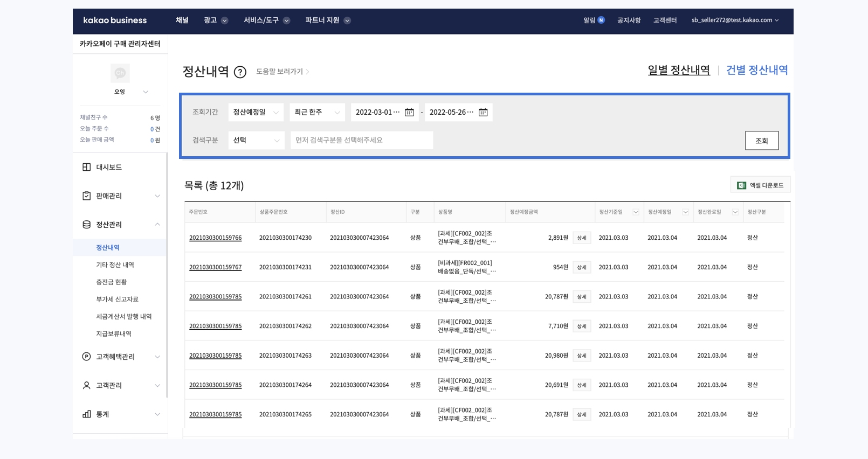Image resolution: width=868 pixels, height=459 pixels.
Task: Open the 도움말 보러가기 help link
Action: coord(283,72)
